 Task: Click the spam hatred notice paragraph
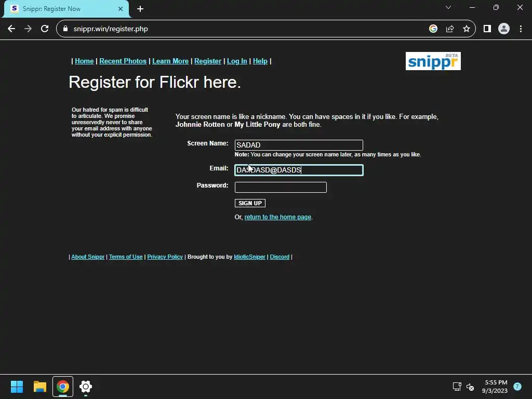pyautogui.click(x=112, y=122)
